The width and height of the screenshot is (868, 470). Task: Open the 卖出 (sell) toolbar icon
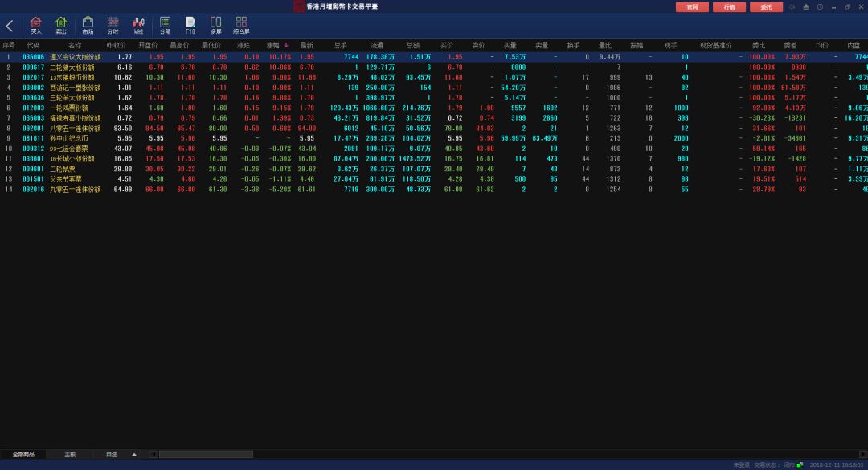pos(61,26)
